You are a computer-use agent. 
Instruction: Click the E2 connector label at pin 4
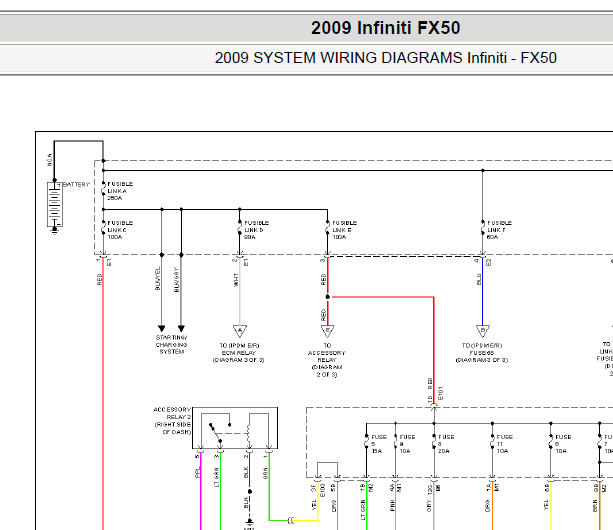489,262
